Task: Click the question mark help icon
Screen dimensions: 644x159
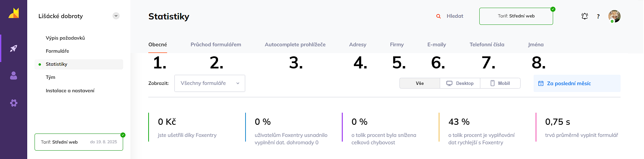Action: (x=598, y=16)
